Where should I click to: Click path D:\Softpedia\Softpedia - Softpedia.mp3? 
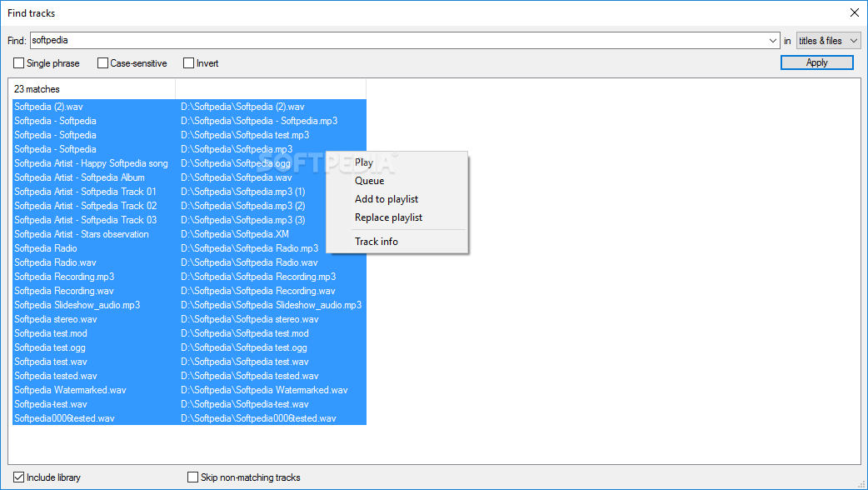[x=259, y=121]
